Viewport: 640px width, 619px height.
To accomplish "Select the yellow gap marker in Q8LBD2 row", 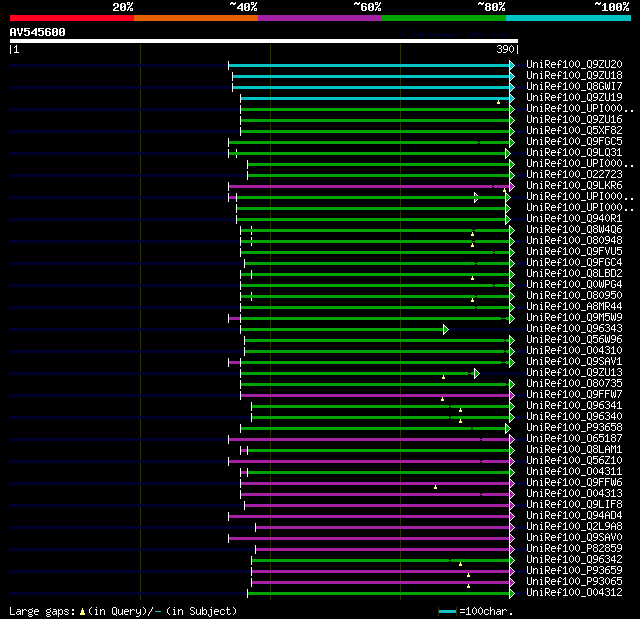I will pos(473,278).
